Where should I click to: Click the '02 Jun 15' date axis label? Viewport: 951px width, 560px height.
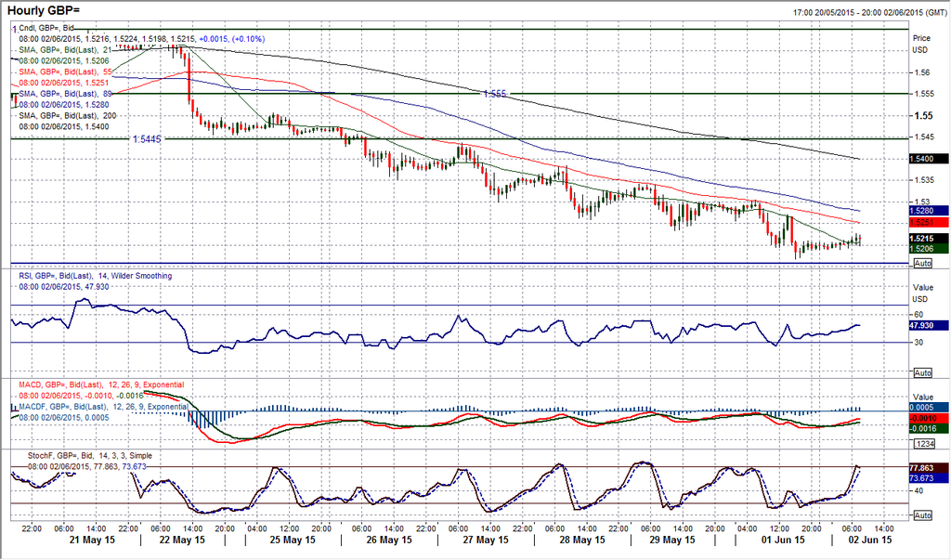[869, 540]
